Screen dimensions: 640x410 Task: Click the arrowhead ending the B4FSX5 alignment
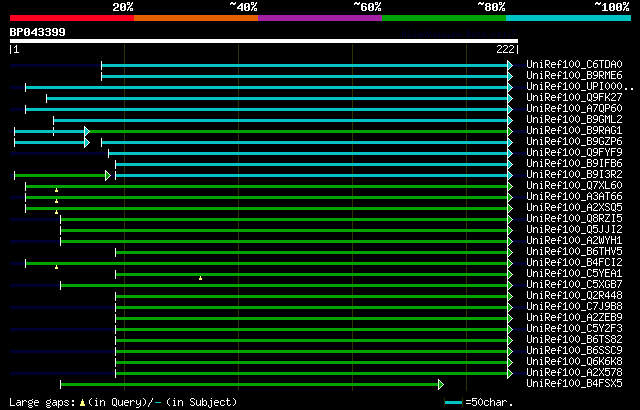pos(441,384)
